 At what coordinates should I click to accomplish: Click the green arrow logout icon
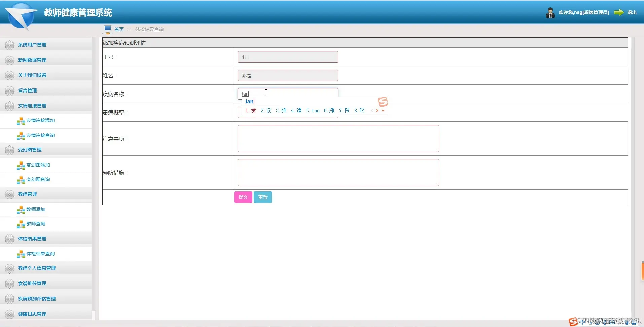619,12
